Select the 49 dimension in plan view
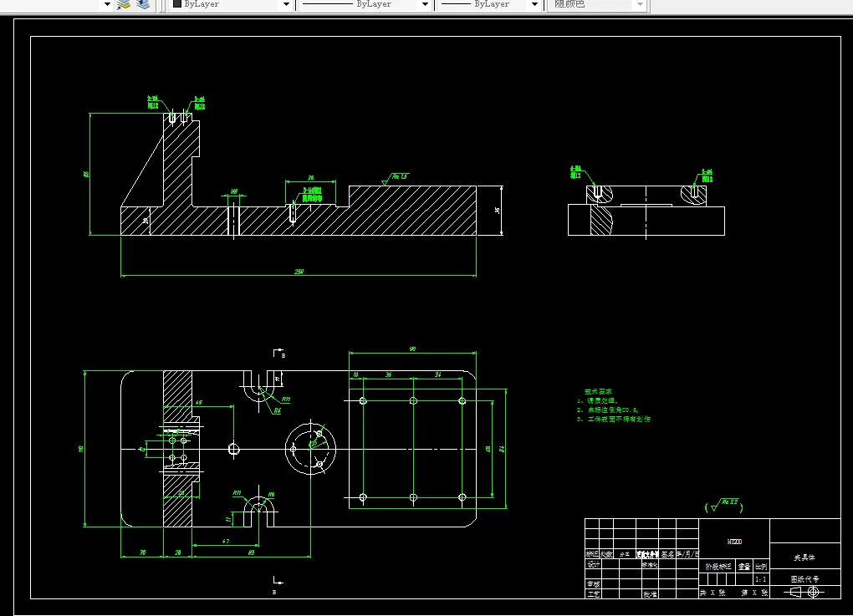 click(x=198, y=402)
